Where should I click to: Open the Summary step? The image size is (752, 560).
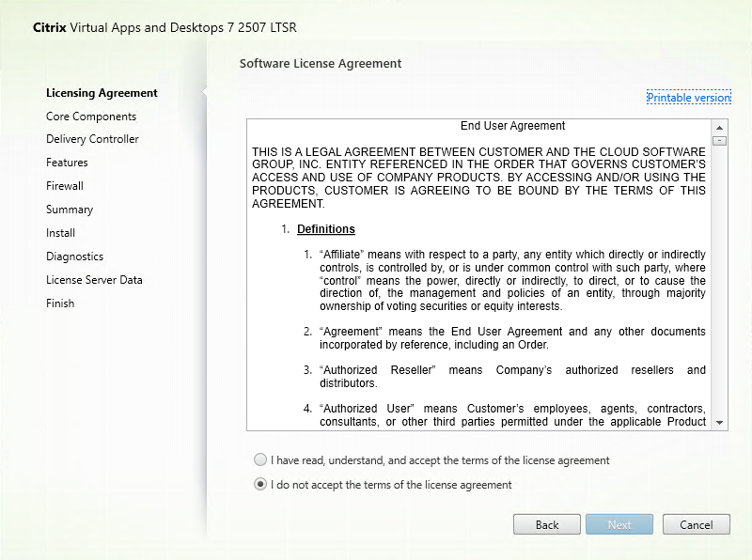tap(70, 210)
